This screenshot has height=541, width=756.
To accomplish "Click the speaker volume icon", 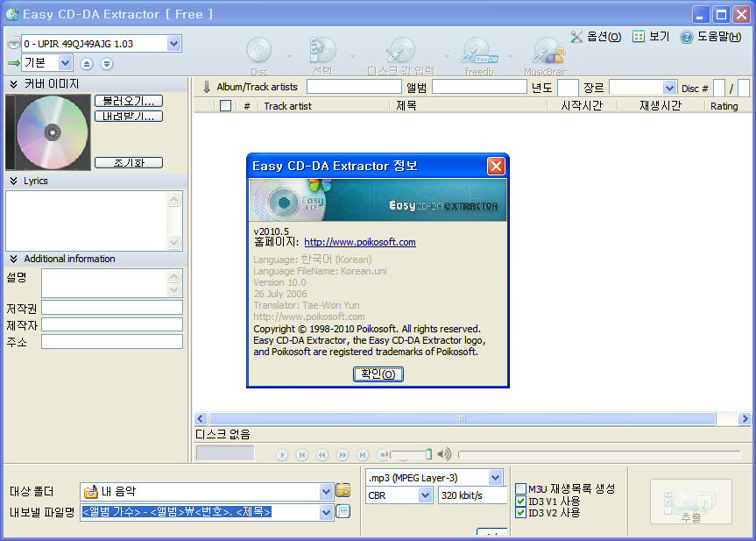I will pyautogui.click(x=444, y=454).
